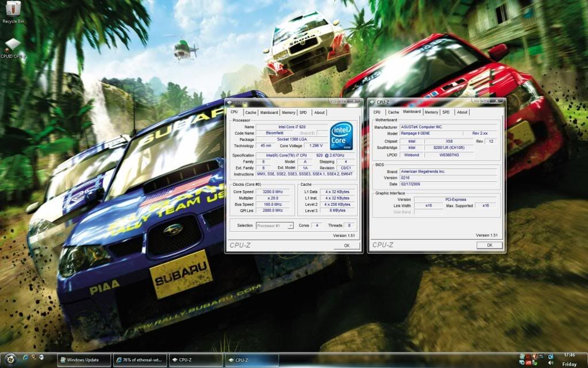Image resolution: width=588 pixels, height=368 pixels.
Task: Open the SPD tab in the left CPU-Z window
Action: point(303,112)
